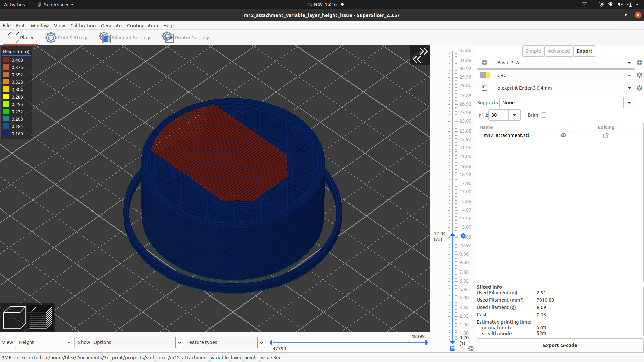Image resolution: width=644 pixels, height=362 pixels.
Task: Enable the Brim checkbox
Action: tap(544, 115)
